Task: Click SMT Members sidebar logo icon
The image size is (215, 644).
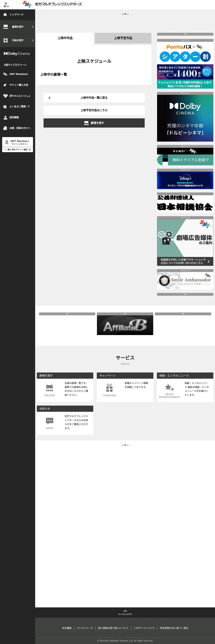Action: (5, 74)
